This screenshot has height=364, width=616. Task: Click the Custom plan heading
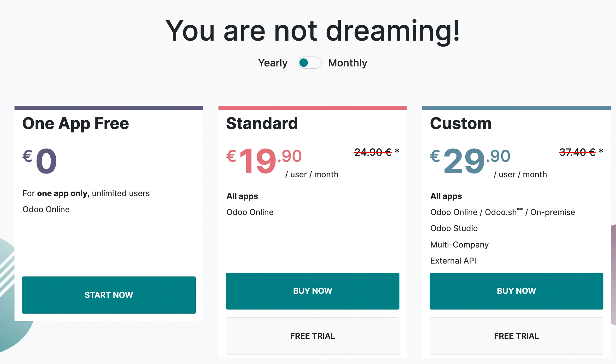point(461,123)
